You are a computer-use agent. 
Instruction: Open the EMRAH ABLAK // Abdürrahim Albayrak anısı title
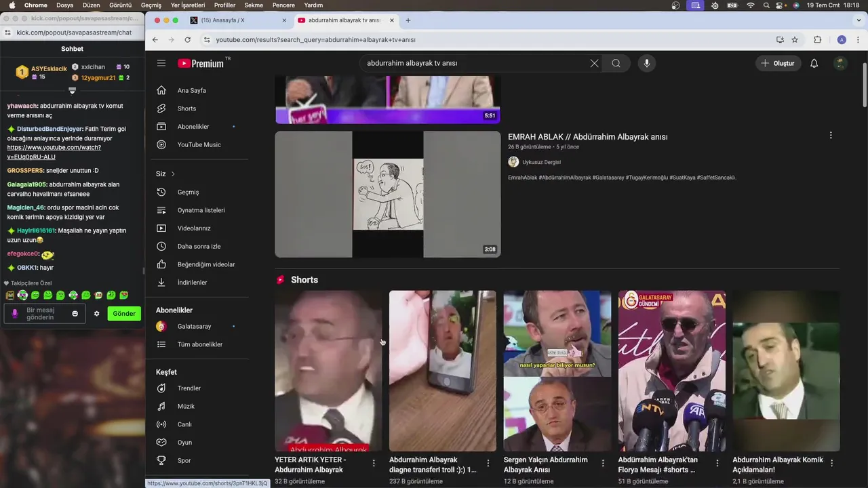tap(587, 137)
